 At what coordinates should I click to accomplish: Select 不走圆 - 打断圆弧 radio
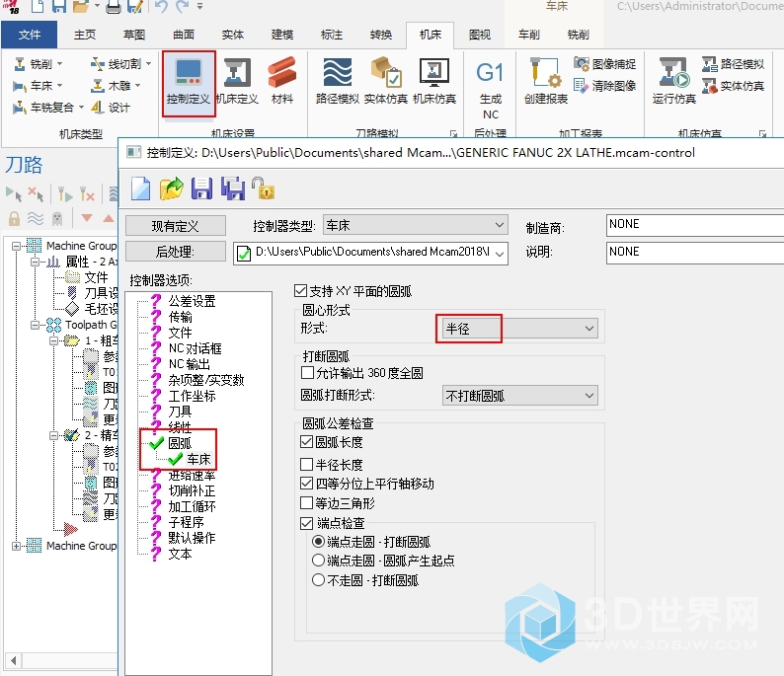click(x=318, y=580)
